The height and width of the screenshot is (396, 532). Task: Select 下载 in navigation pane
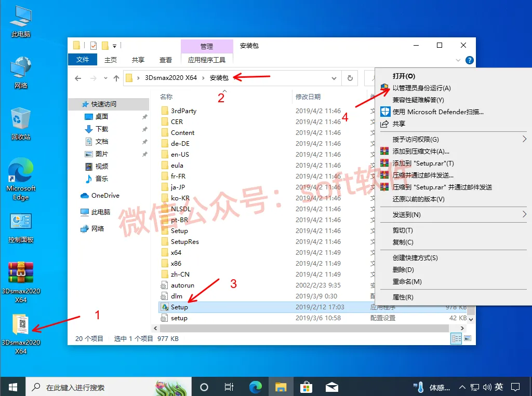click(101, 129)
